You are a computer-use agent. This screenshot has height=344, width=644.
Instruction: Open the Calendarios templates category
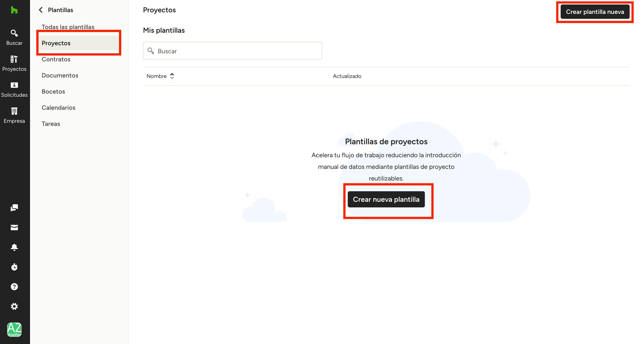click(x=58, y=108)
